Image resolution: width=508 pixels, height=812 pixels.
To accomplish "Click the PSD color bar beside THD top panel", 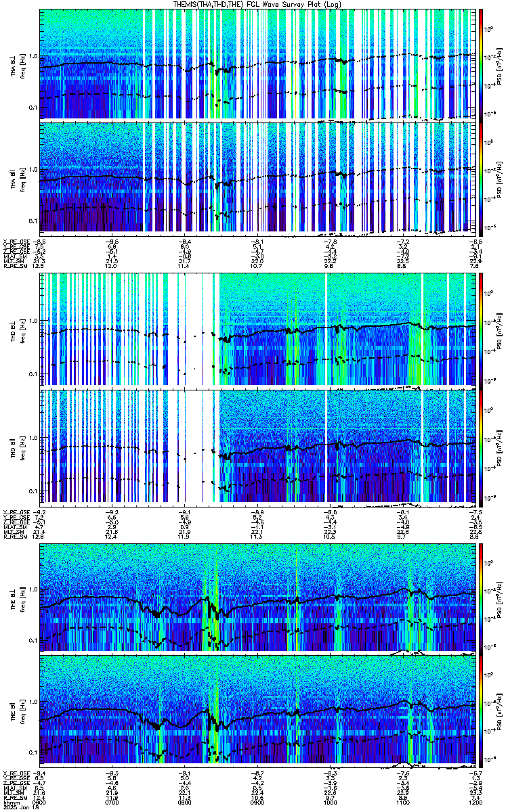I will click(481, 330).
